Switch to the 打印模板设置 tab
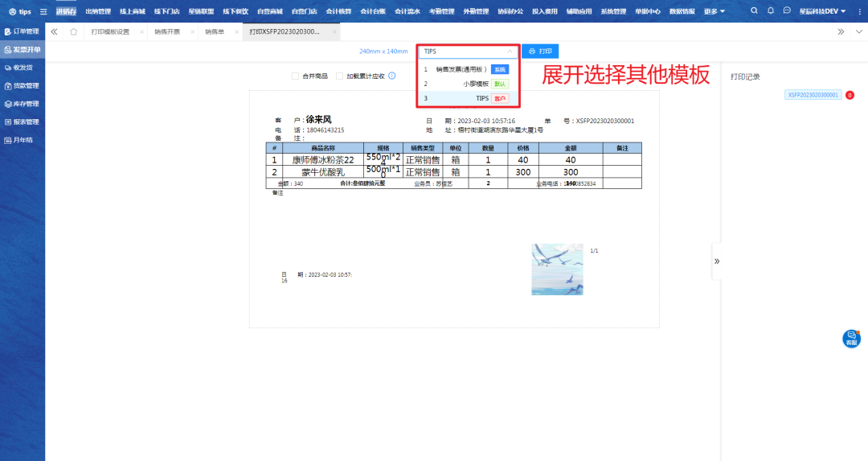Image resolution: width=868 pixels, height=461 pixels. 110,31
